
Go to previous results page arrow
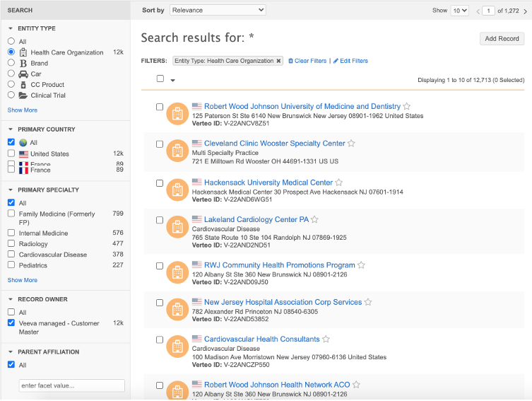478,11
